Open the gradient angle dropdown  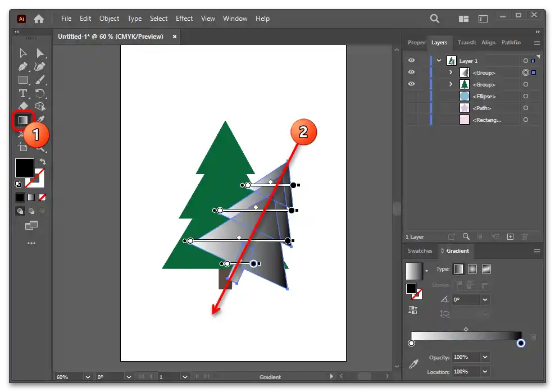[485, 300]
